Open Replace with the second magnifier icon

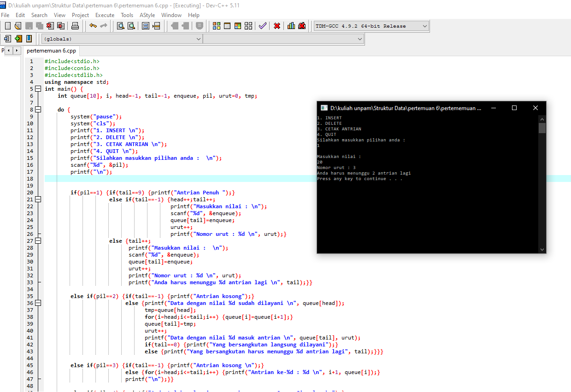click(x=131, y=26)
